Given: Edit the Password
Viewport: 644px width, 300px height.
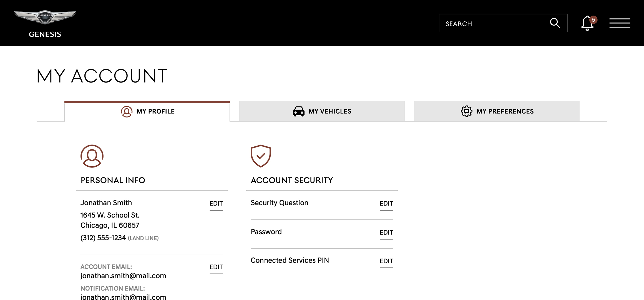Looking at the screenshot, I should click(386, 232).
